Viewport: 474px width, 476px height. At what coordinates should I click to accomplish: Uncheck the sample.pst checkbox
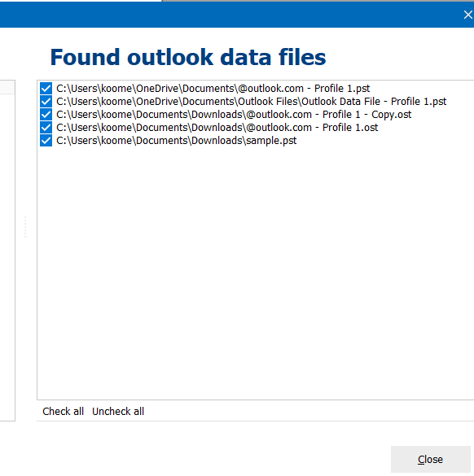click(x=46, y=141)
